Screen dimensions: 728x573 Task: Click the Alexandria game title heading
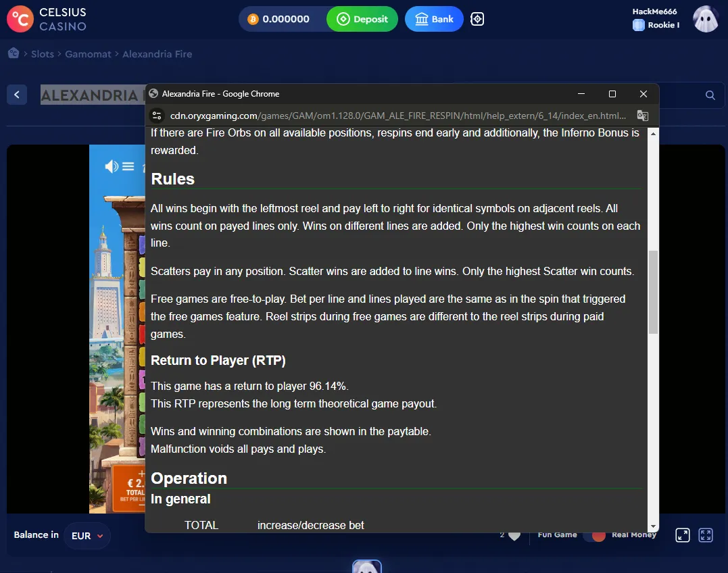[93, 95]
